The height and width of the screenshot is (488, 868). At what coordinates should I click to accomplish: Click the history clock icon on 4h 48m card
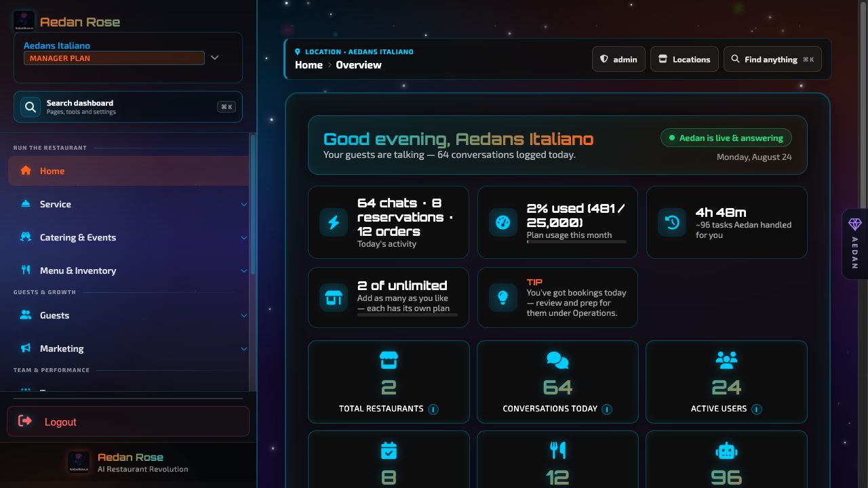[672, 222]
